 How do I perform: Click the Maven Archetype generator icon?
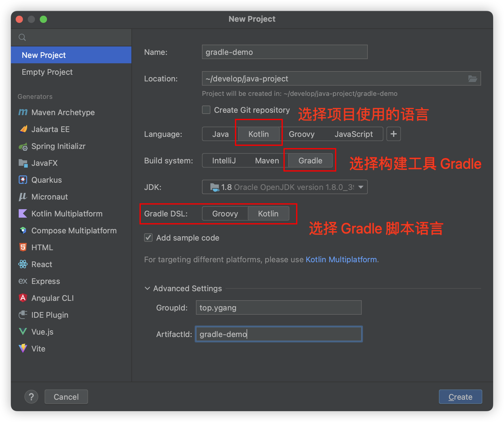[23, 112]
